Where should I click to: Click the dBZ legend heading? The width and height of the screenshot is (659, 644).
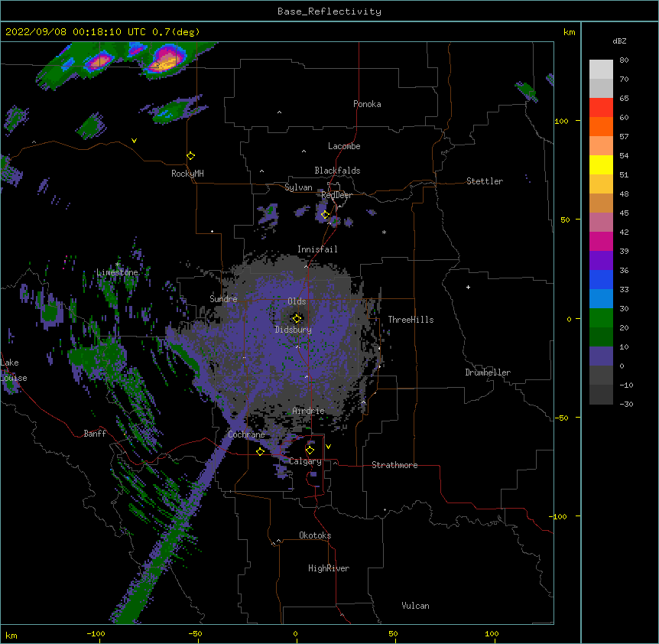point(619,41)
